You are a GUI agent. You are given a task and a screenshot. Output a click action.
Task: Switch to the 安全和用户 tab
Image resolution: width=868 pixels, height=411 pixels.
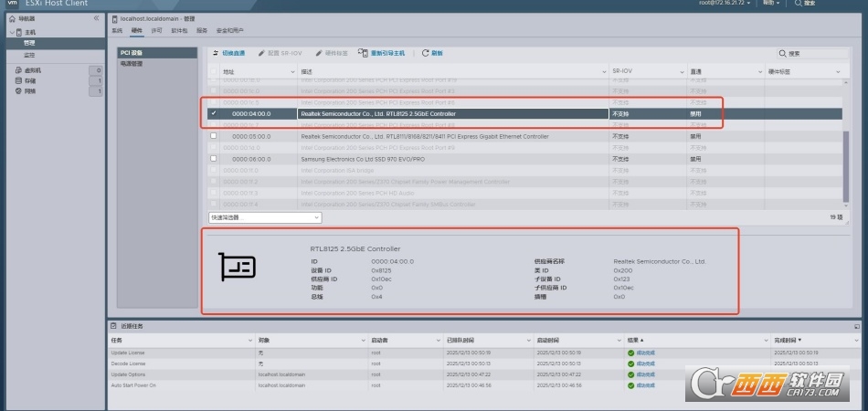pyautogui.click(x=229, y=30)
